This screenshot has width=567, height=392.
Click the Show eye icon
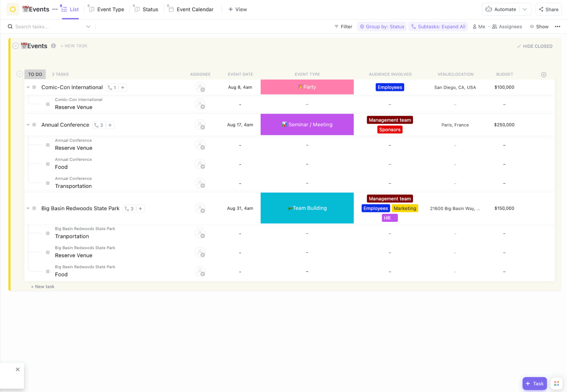532,26
